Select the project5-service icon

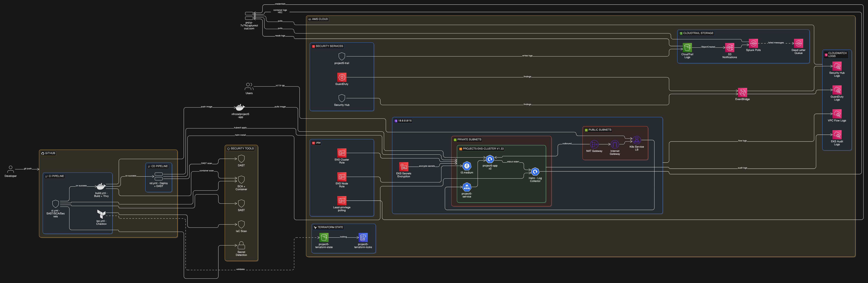coord(467,187)
